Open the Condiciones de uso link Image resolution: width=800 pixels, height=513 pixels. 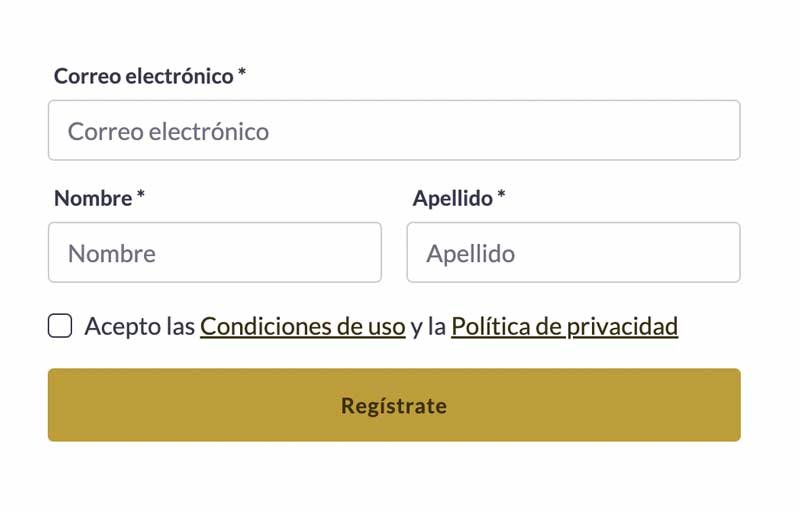(302, 326)
